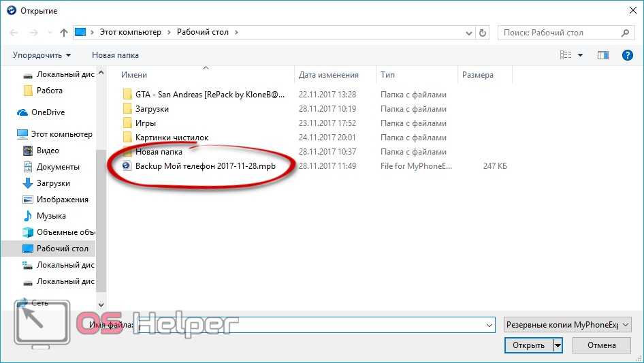Click the Up one level arrow
Image resolution: width=644 pixels, height=363 pixels.
[64, 33]
